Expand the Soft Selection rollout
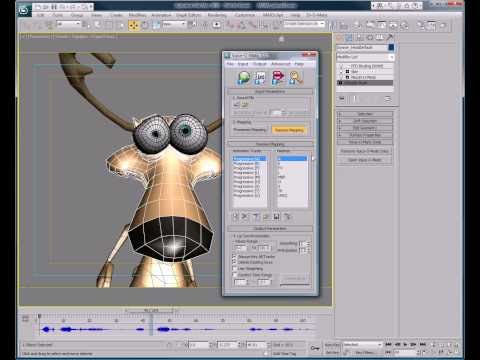The image size is (480, 360). pos(365,121)
